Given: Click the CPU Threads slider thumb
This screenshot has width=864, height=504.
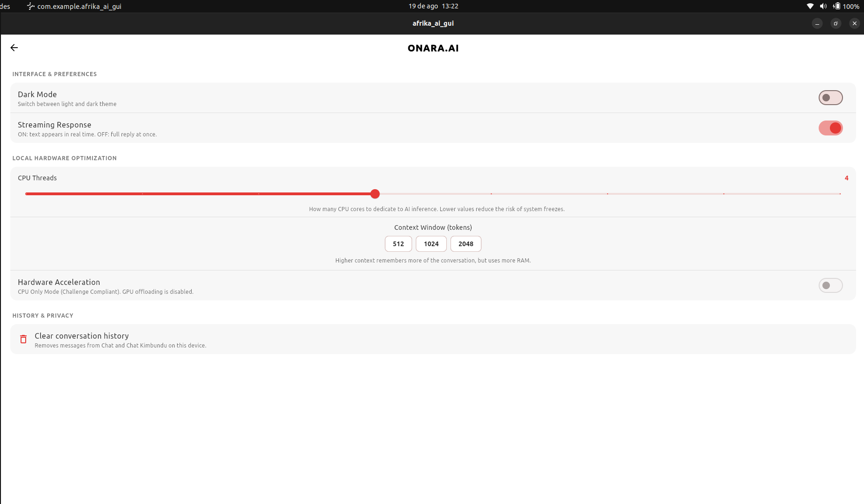Looking at the screenshot, I should pyautogui.click(x=375, y=194).
